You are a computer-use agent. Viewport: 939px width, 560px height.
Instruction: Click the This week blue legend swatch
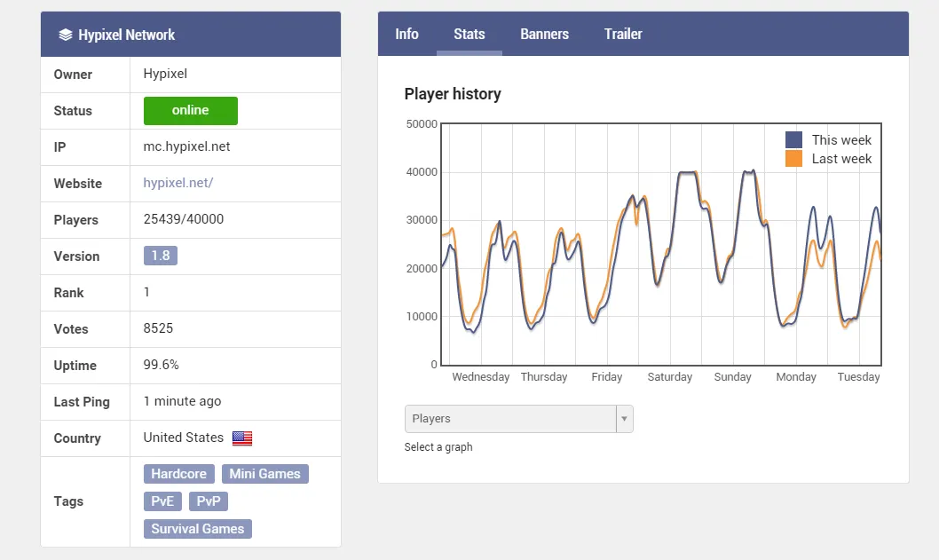pyautogui.click(x=793, y=140)
